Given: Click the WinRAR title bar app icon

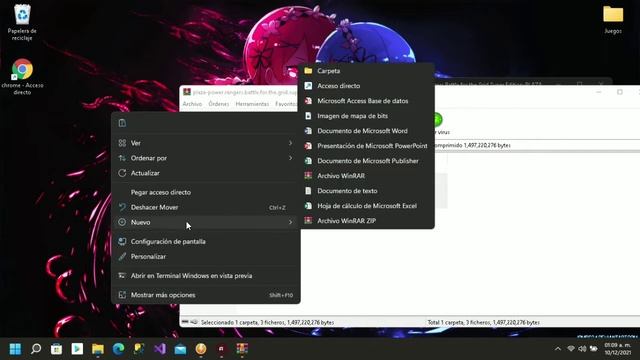Looking at the screenshot, I should (187, 92).
